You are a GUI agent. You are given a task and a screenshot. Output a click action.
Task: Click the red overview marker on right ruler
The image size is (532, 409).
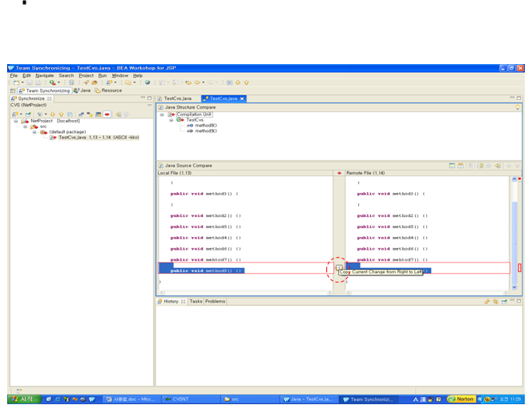coord(519,267)
